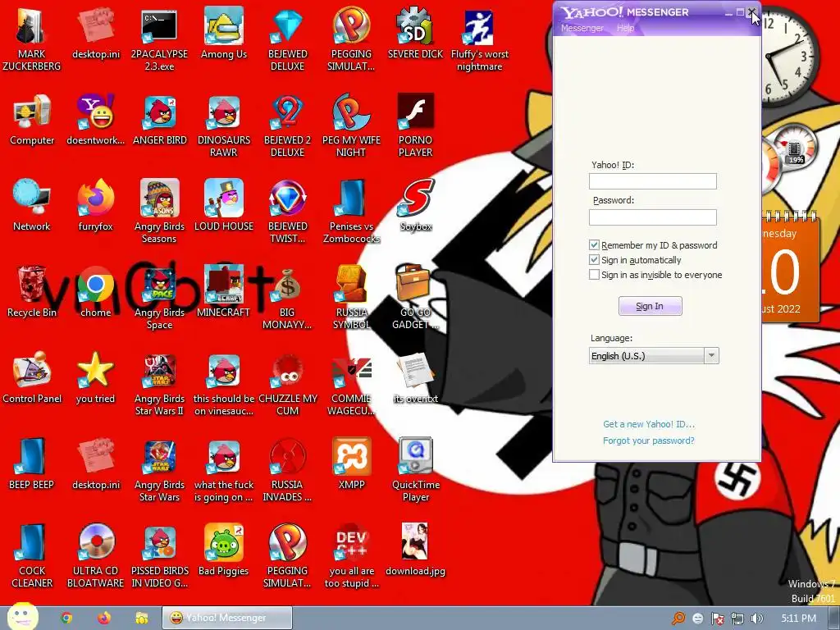Click the Sign In button
Image resolution: width=840 pixels, height=630 pixels.
650,306
